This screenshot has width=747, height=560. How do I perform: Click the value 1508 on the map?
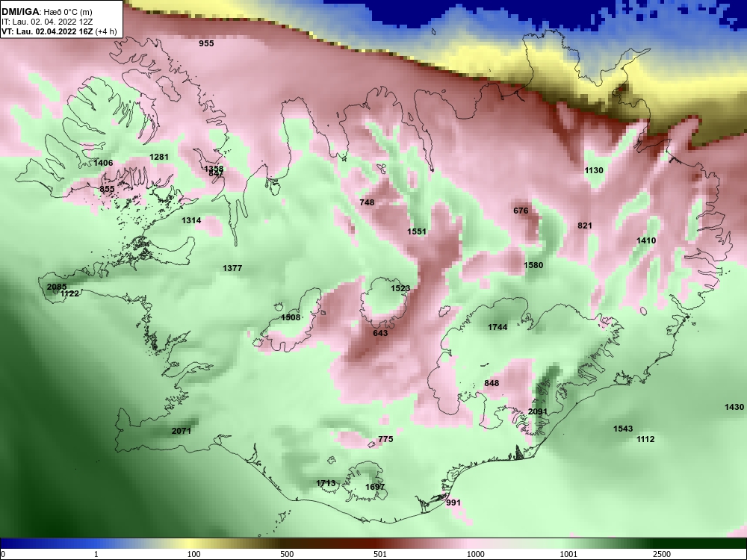[291, 317]
